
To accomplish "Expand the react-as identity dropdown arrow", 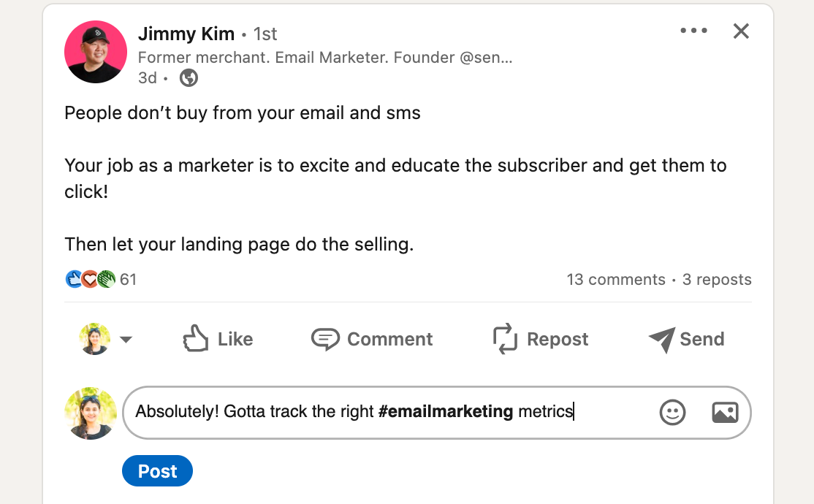I will (126, 340).
